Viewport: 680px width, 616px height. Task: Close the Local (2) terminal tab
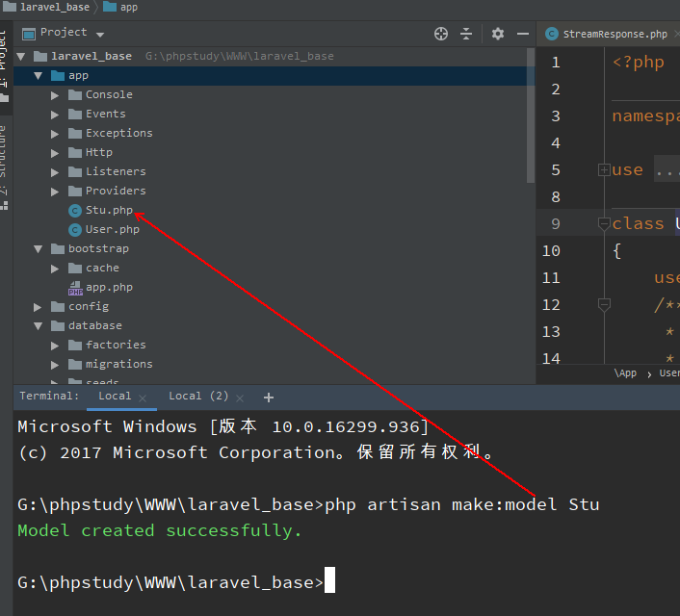click(x=240, y=398)
